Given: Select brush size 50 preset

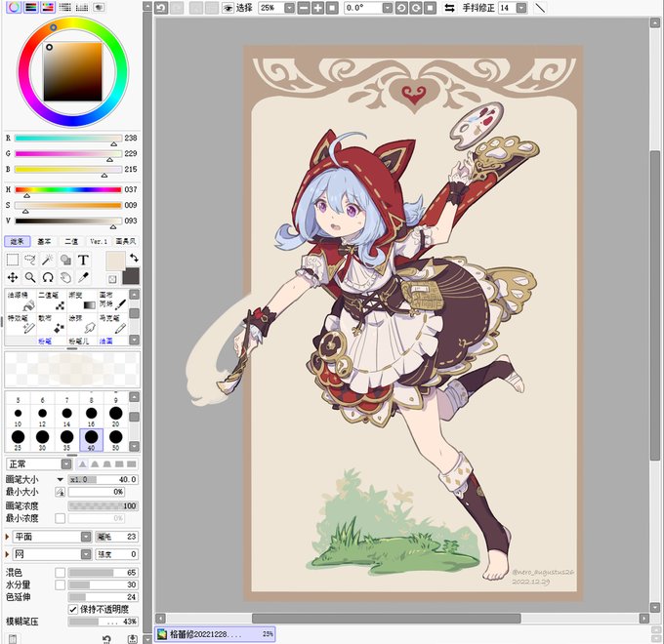Looking at the screenshot, I should 115,440.
